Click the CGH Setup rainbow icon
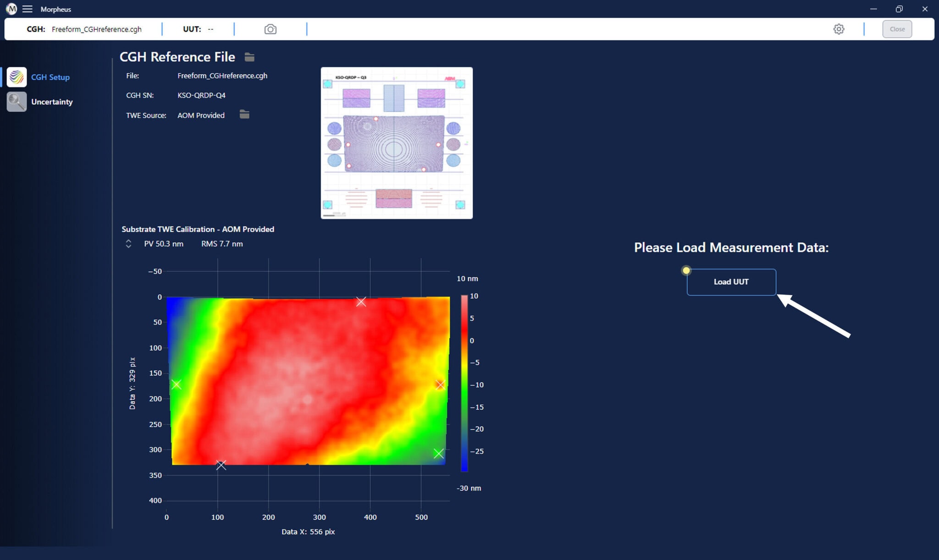 click(x=17, y=77)
